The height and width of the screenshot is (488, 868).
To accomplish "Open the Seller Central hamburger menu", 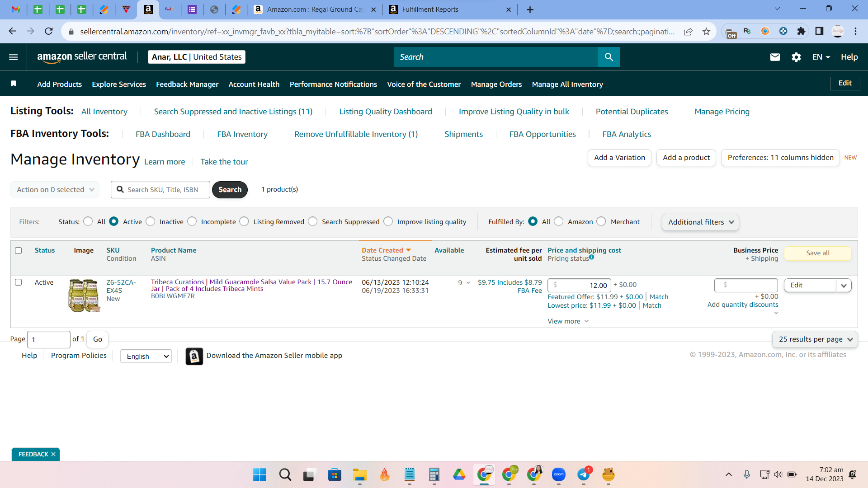I will click(14, 57).
